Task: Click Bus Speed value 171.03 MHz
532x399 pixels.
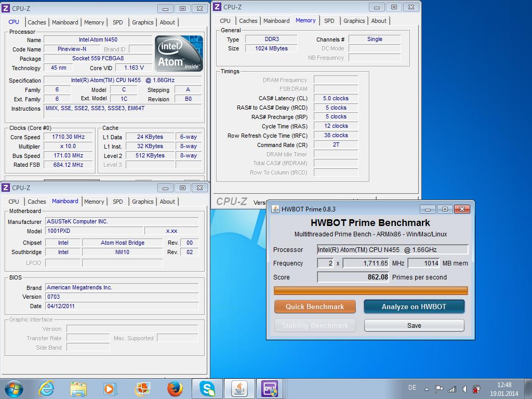Action: click(68, 155)
